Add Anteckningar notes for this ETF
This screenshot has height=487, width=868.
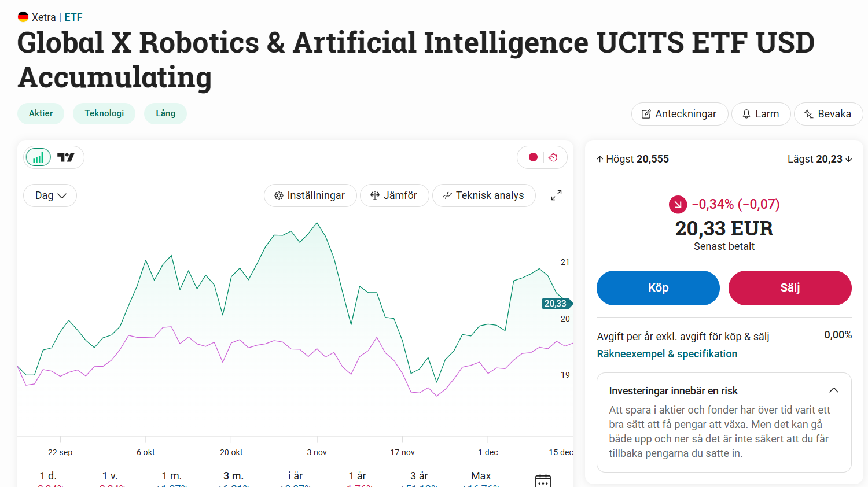[679, 114]
